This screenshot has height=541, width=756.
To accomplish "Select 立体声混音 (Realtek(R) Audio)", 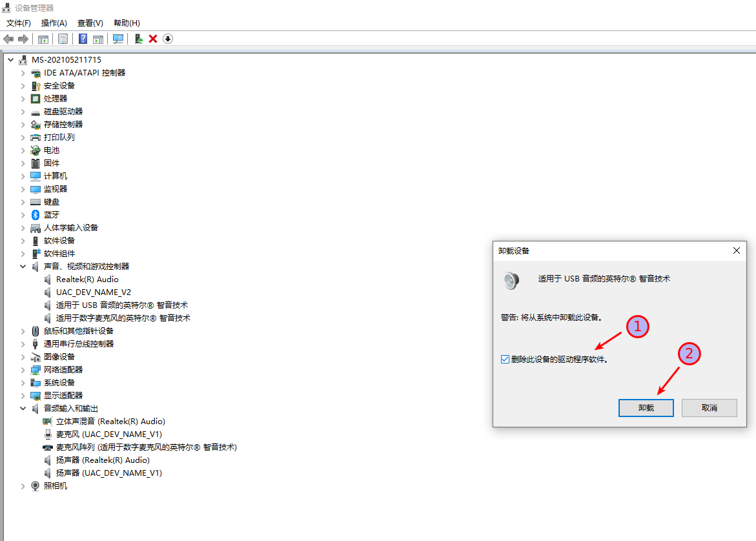I will tap(110, 422).
